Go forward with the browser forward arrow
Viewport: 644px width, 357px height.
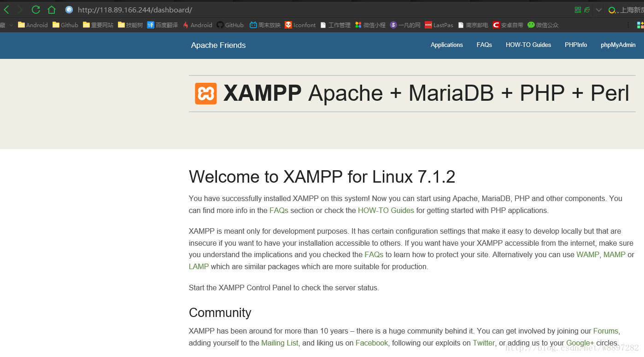tap(20, 10)
